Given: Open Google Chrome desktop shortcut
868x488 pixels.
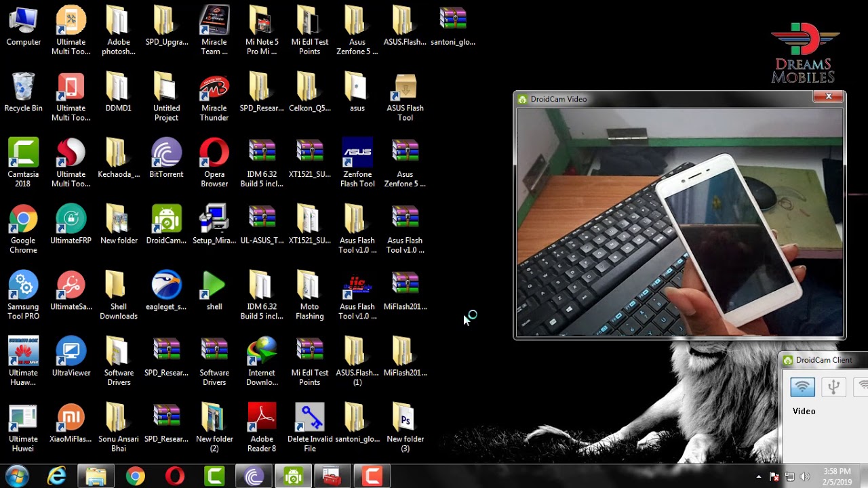Looking at the screenshot, I should (23, 229).
